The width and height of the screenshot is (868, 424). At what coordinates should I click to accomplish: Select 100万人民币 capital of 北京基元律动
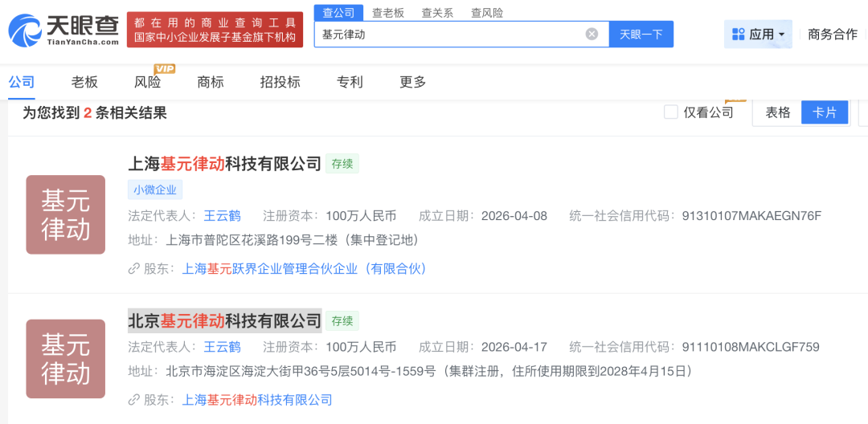point(361,347)
